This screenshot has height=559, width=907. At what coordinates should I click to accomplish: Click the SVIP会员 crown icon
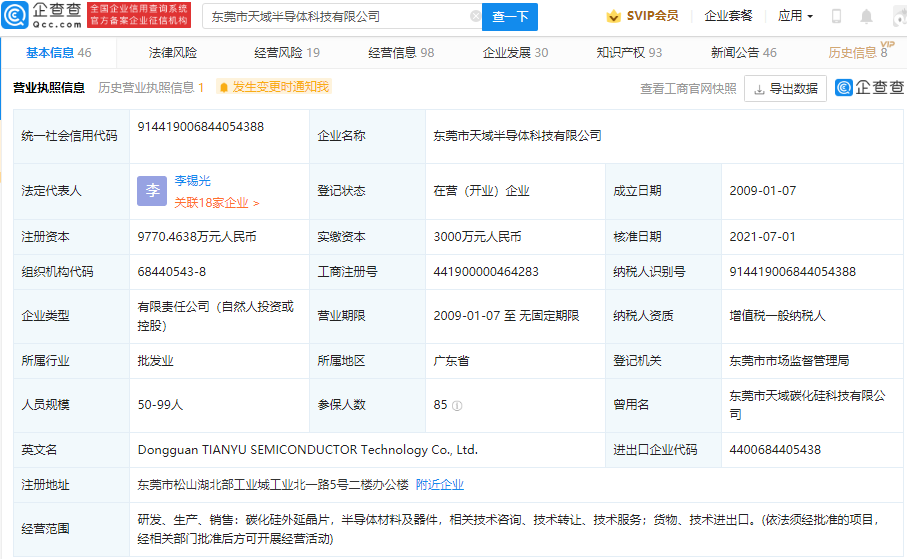(x=613, y=17)
